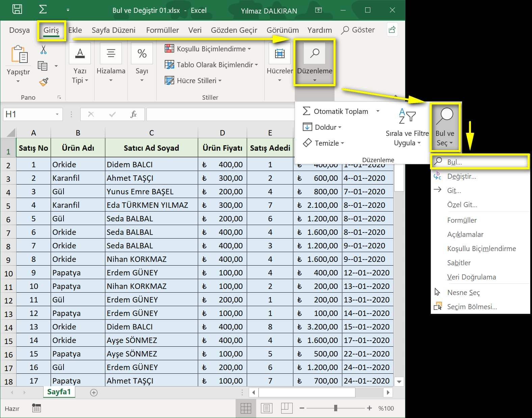Image resolution: width=532 pixels, height=418 pixels.
Task: Open the Sayı number format group
Action: [142, 64]
